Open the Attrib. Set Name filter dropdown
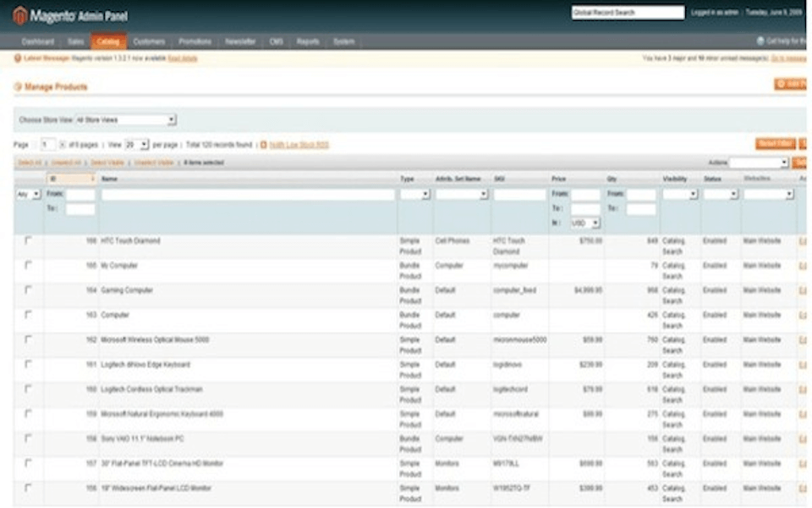 coord(462,195)
